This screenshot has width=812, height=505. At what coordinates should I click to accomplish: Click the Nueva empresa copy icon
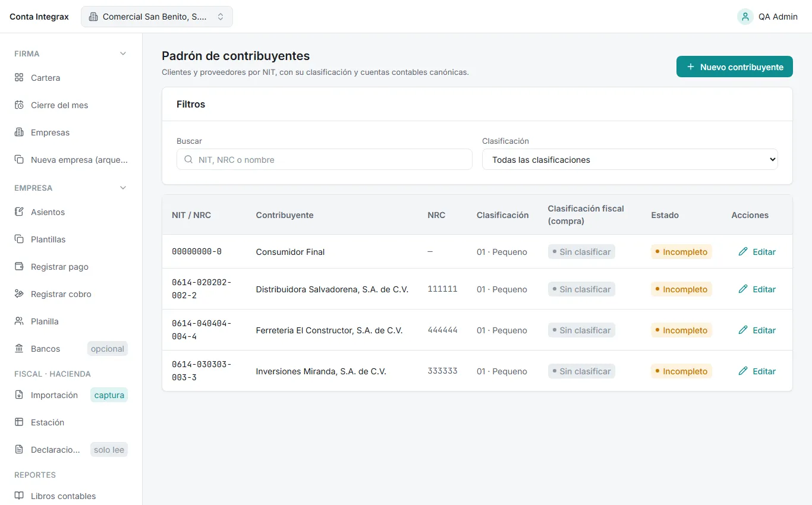(x=19, y=160)
